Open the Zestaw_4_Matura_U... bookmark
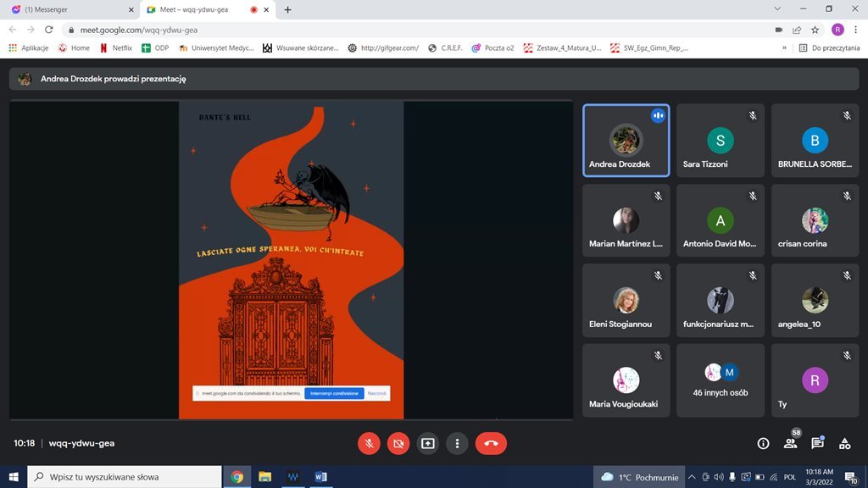 562,48
